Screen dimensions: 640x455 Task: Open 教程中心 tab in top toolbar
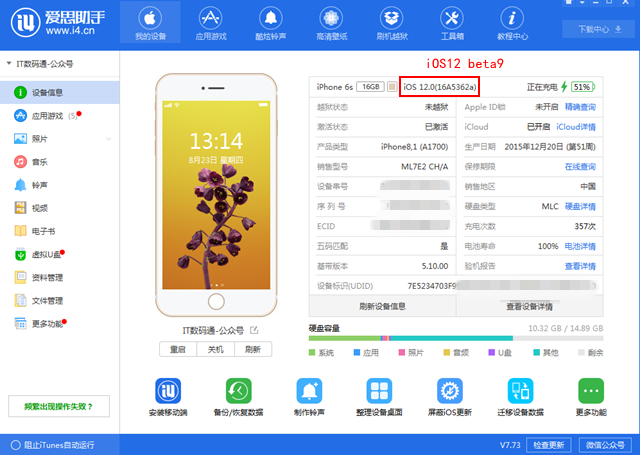[x=512, y=22]
